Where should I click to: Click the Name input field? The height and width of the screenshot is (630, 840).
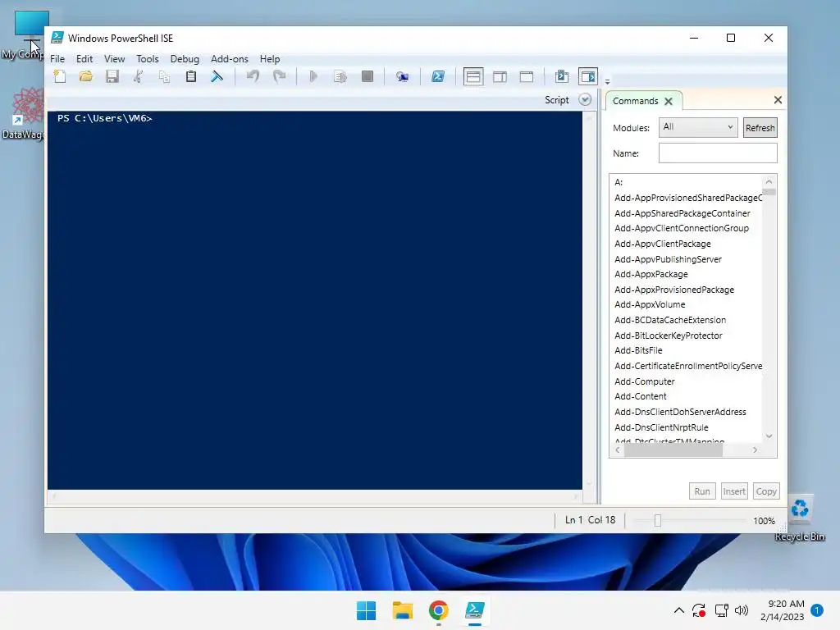(x=718, y=153)
